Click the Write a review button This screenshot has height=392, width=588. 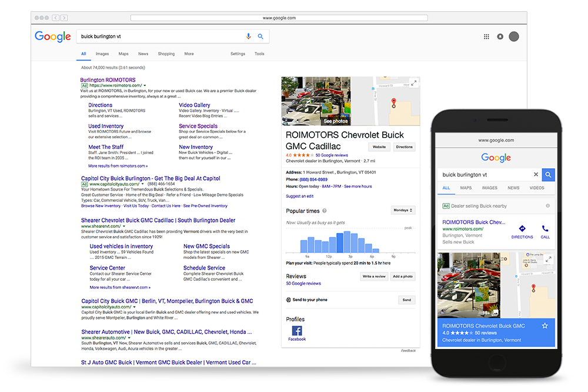(374, 277)
